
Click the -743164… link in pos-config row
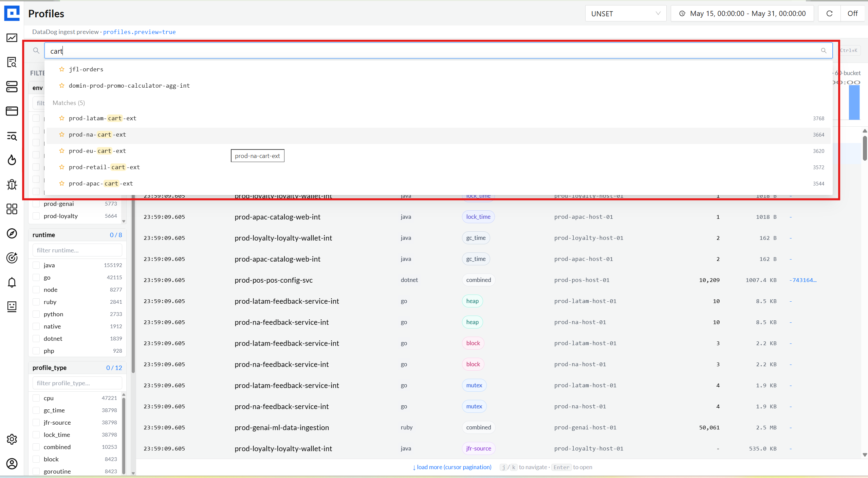click(x=803, y=280)
